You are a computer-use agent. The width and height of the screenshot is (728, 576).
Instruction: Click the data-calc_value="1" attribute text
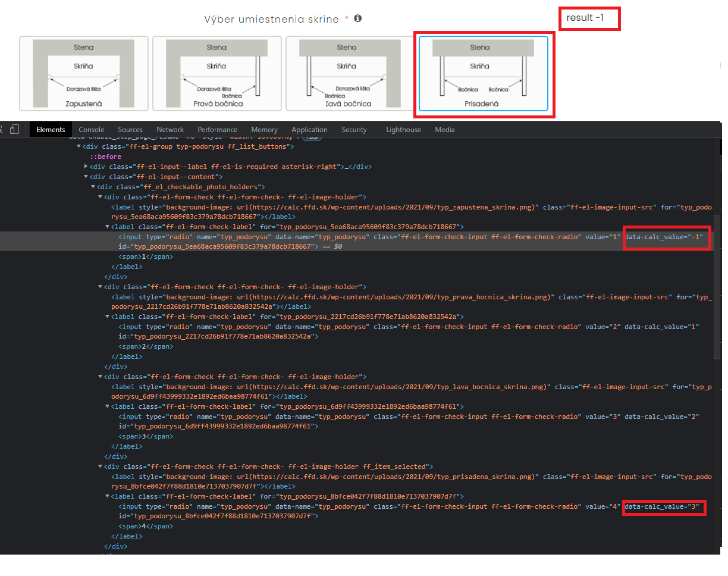tap(662, 327)
